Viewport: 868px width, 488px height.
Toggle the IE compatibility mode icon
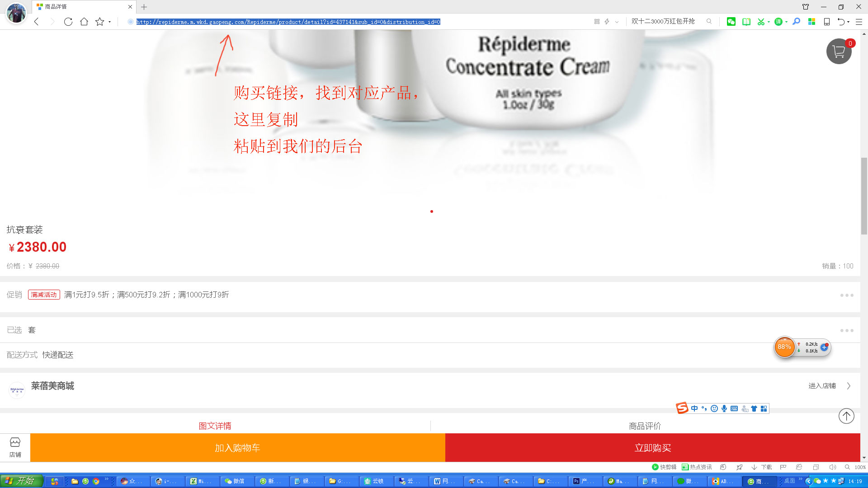[799, 467]
